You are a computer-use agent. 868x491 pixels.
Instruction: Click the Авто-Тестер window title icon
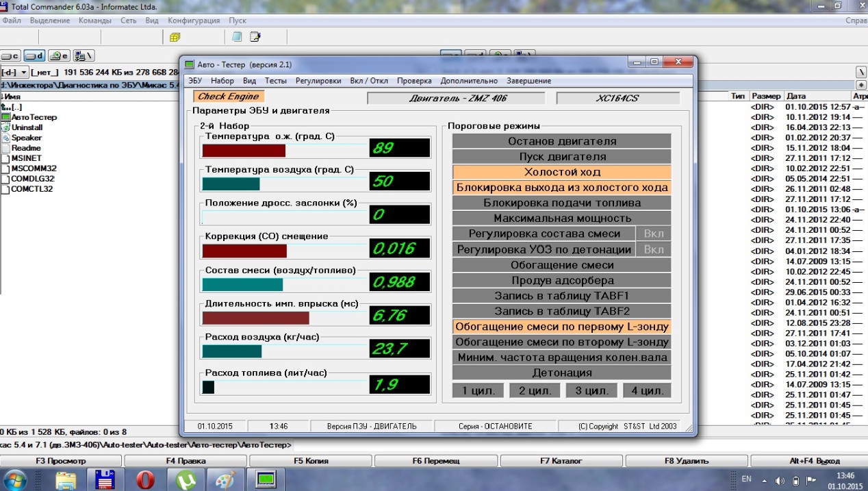click(190, 64)
